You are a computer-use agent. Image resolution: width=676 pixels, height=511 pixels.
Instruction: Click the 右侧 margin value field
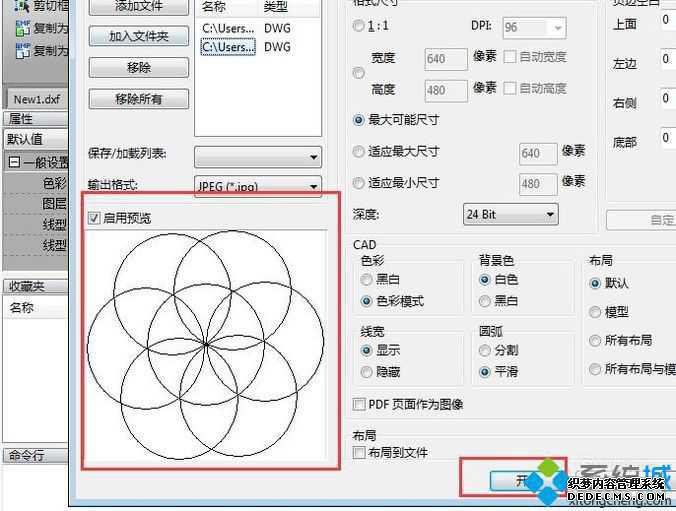tap(668, 98)
